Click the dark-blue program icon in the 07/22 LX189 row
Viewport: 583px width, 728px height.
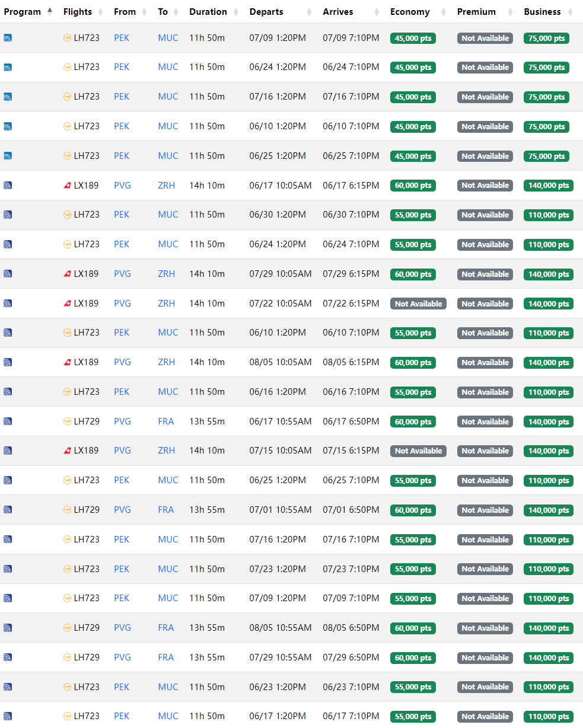tap(8, 304)
